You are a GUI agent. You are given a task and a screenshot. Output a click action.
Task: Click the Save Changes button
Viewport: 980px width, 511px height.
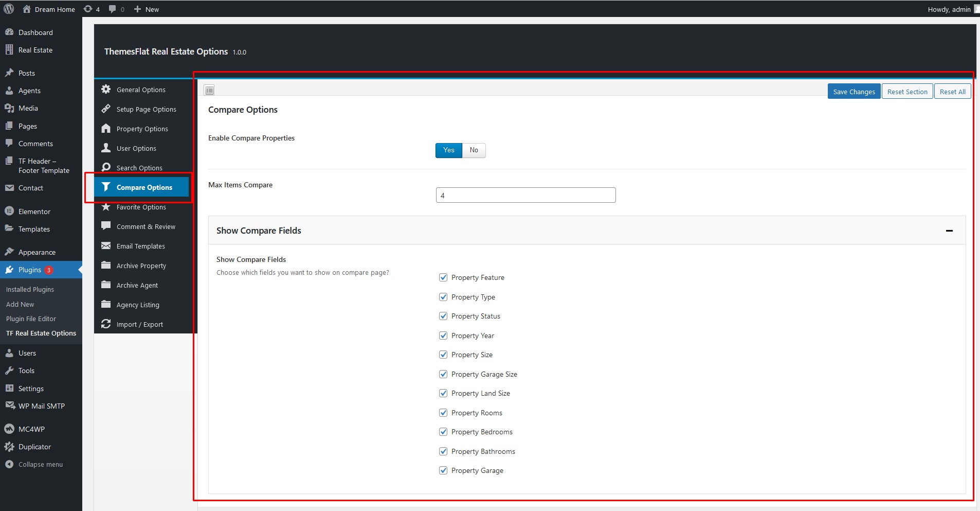(854, 92)
